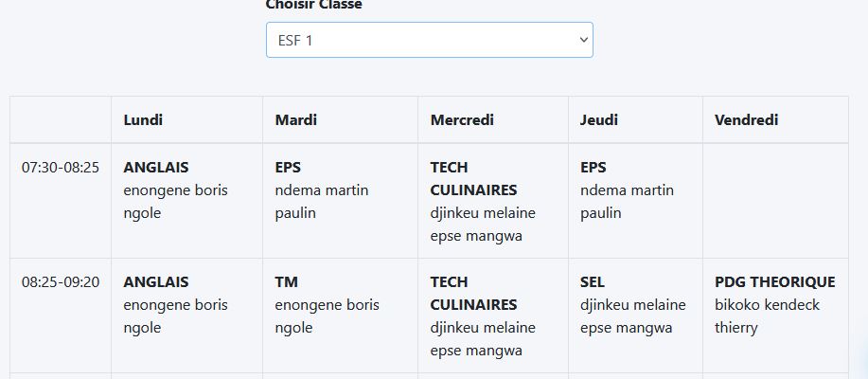Click Monday 08:25 ANGLAIS cell
This screenshot has height=379, width=868.
click(x=187, y=316)
